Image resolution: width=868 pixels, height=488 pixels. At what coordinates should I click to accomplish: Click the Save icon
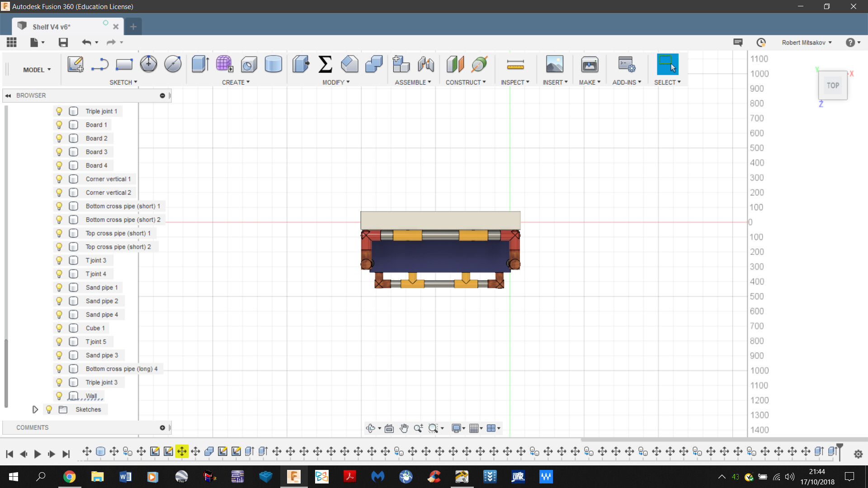coord(63,42)
